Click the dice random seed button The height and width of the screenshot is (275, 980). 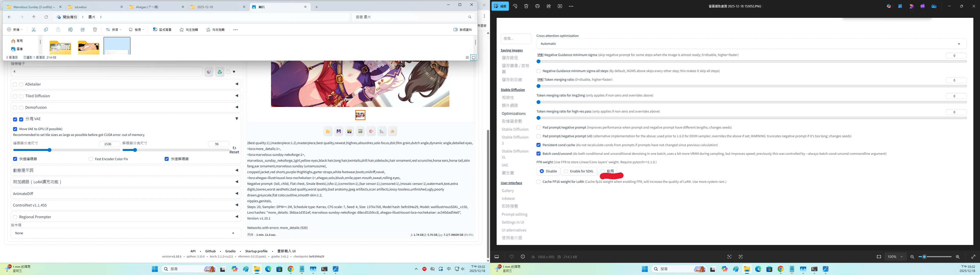point(209,72)
